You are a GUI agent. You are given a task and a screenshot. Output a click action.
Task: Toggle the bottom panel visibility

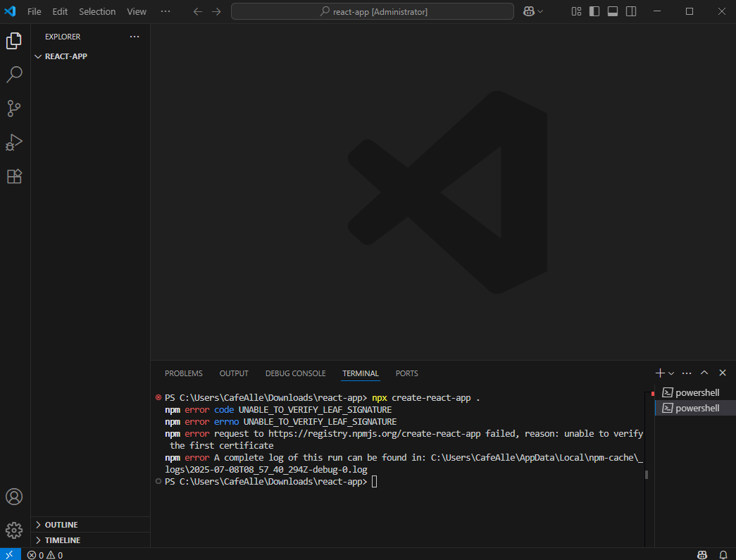point(613,11)
